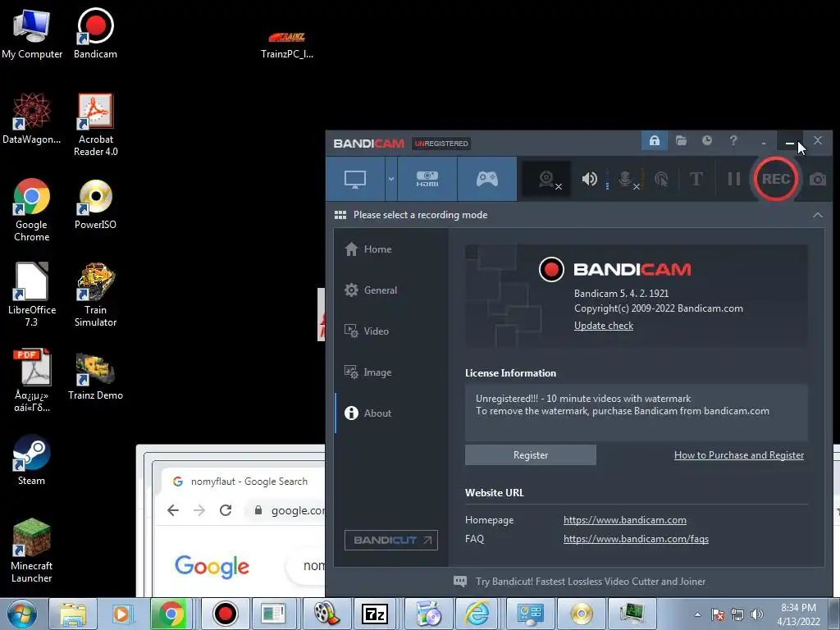This screenshot has height=630, width=840.
Task: Open the Bandicam FAQ link
Action: [x=636, y=539]
